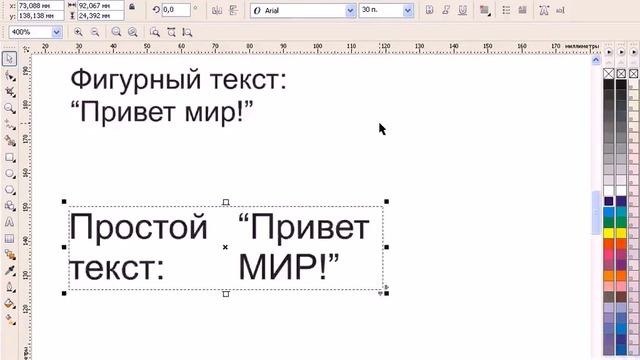The width and height of the screenshot is (640, 360).
Task: Open Character formatting docker
Action: point(544,10)
